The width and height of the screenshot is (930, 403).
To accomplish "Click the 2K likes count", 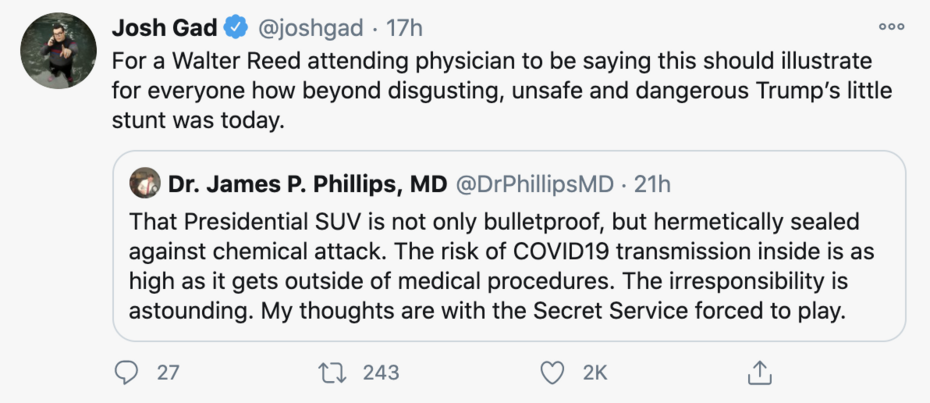I will click(x=594, y=372).
